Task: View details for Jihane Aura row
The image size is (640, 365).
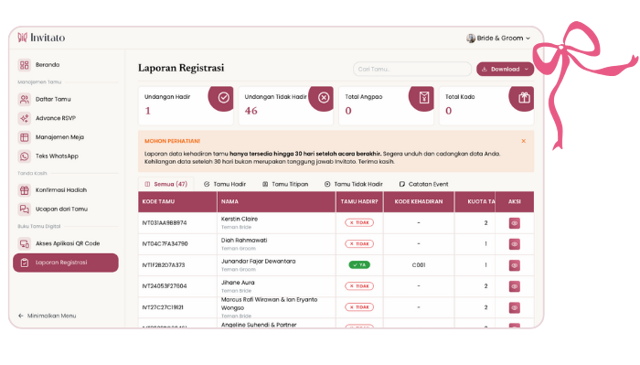Action: click(514, 286)
